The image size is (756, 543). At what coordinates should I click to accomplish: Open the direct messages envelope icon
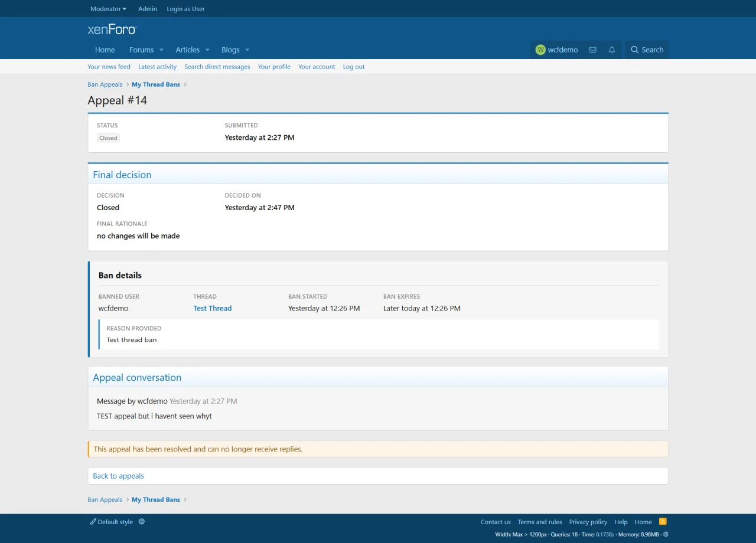coord(592,50)
